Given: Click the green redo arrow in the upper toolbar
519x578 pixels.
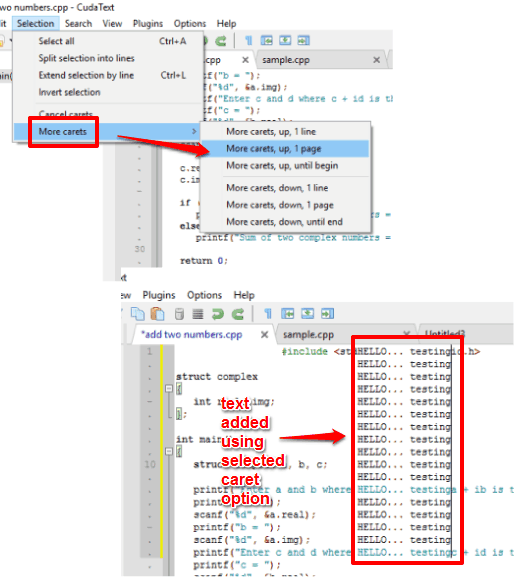Looking at the screenshot, I should [221, 41].
